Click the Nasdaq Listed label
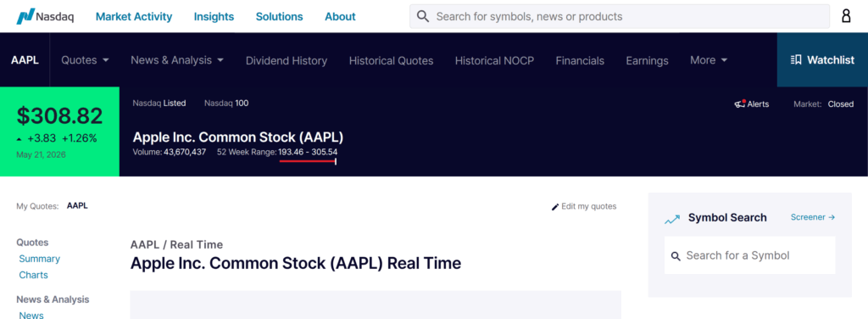868x319 pixels. [x=159, y=103]
